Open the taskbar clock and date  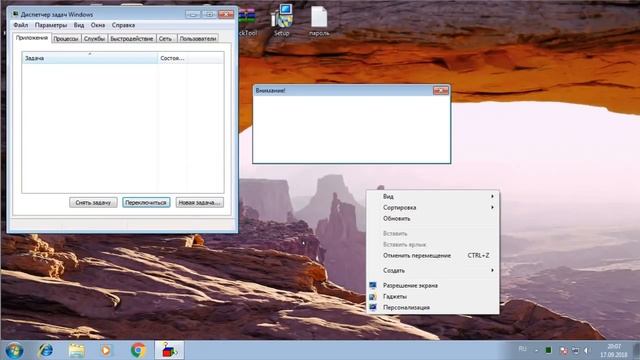[x=613, y=350]
